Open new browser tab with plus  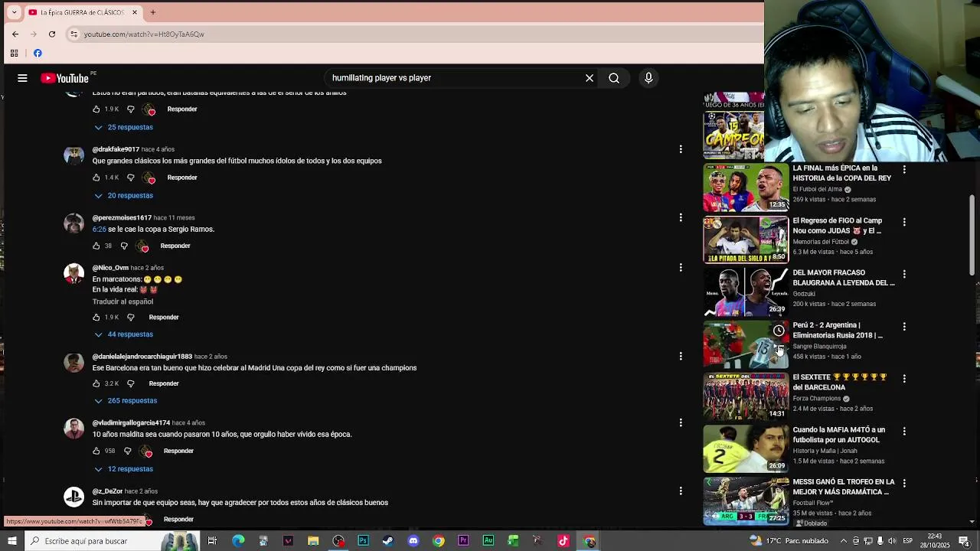coord(153,12)
